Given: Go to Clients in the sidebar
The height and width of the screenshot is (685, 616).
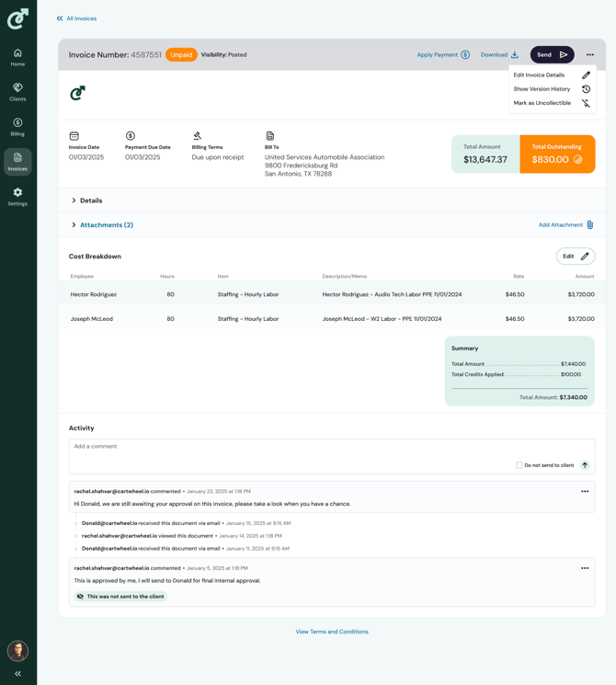Looking at the screenshot, I should [17, 92].
